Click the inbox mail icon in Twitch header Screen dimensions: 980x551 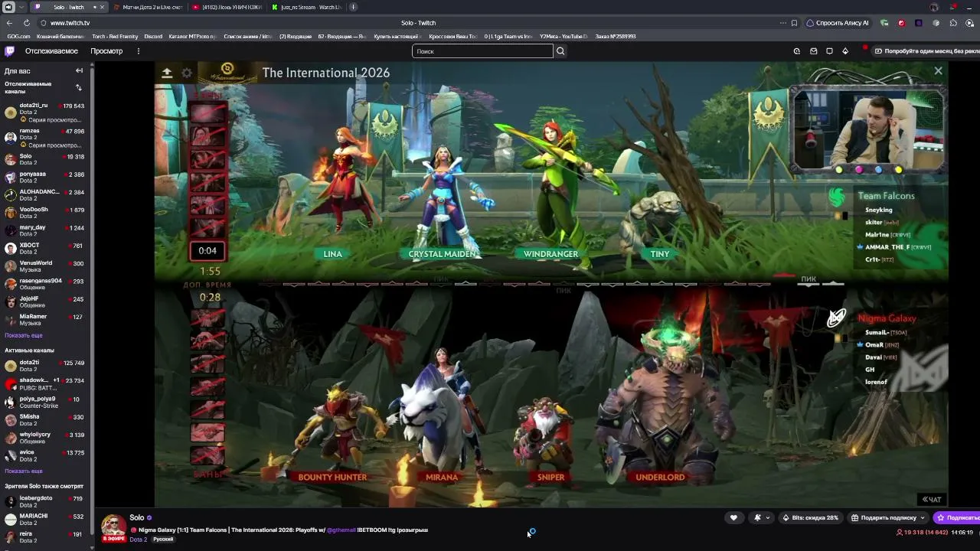coord(813,51)
